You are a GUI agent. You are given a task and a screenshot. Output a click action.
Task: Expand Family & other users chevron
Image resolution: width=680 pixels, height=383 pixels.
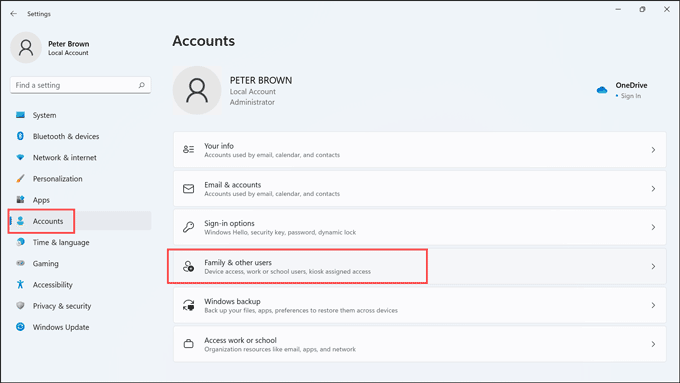point(653,266)
